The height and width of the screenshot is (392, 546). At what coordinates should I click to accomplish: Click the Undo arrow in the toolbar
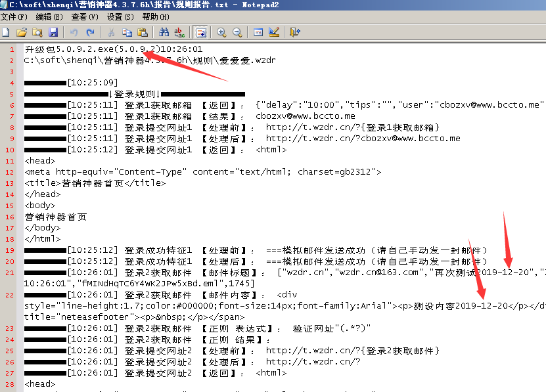coord(74,32)
